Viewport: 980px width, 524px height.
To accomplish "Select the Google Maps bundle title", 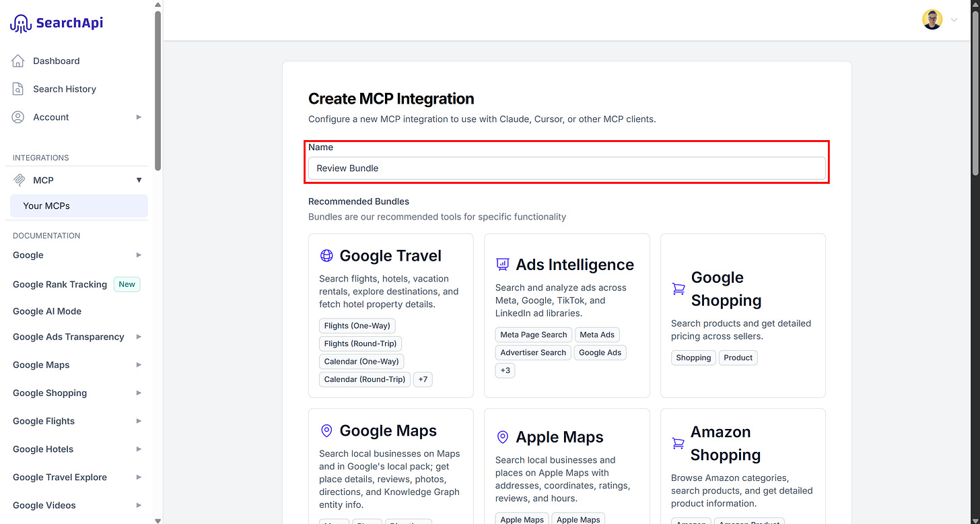I will tap(388, 431).
